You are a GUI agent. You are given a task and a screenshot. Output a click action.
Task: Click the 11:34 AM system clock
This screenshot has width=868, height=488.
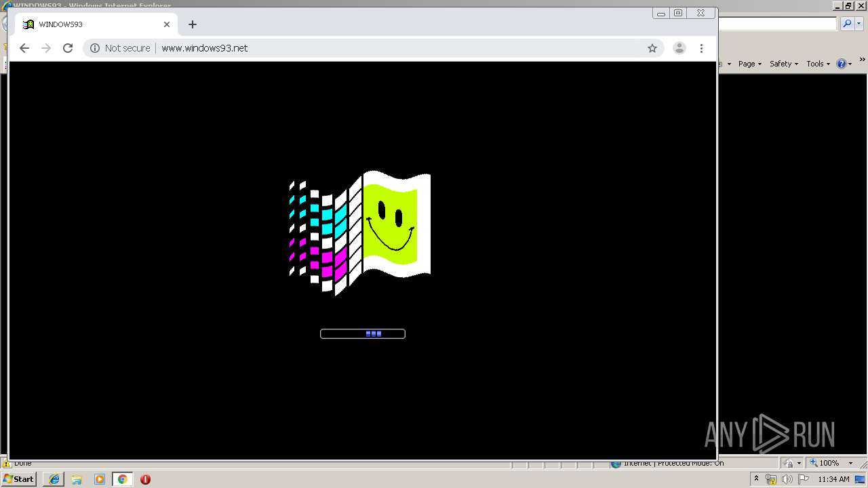click(834, 479)
